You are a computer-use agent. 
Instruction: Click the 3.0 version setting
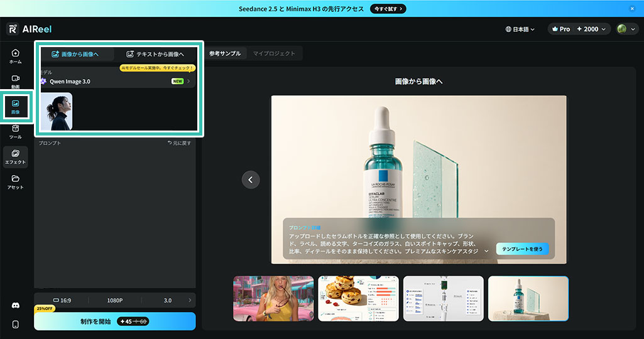tap(168, 301)
